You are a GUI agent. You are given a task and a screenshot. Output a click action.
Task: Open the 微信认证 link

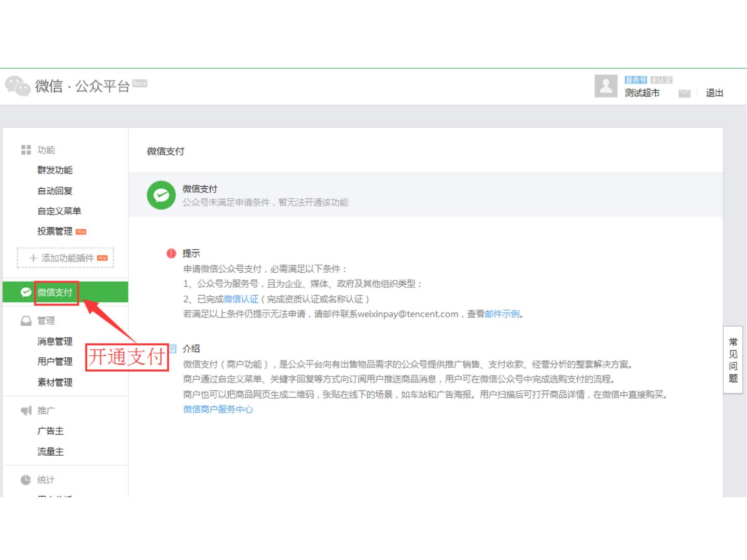pyautogui.click(x=241, y=299)
